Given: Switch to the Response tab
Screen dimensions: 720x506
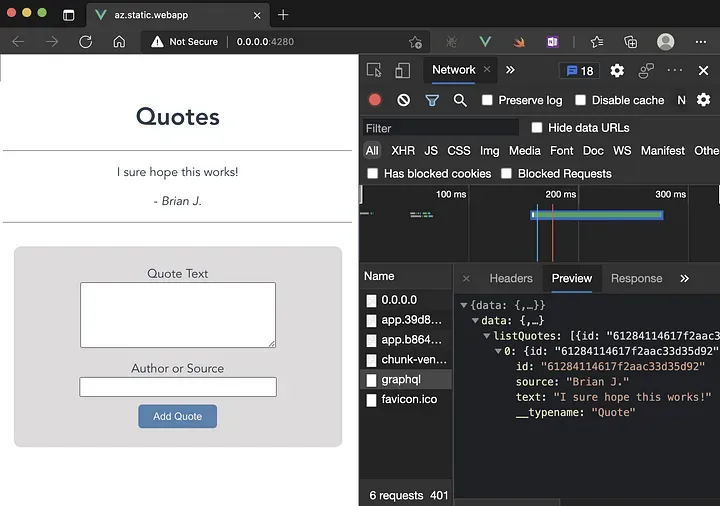Looking at the screenshot, I should point(636,278).
